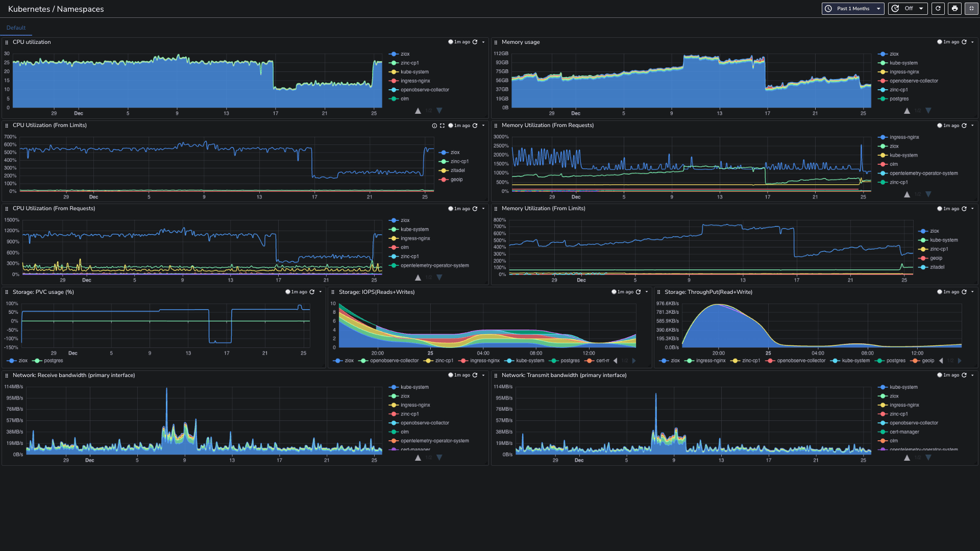Expand the CPU Utilization (From Limits) panel to fullscreen
980x551 pixels.
pos(442,126)
